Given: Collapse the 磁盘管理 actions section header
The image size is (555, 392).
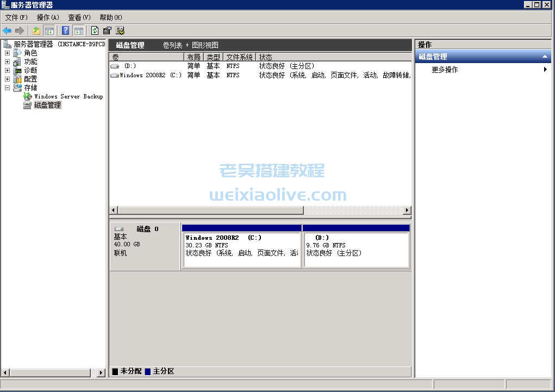Looking at the screenshot, I should (545, 57).
